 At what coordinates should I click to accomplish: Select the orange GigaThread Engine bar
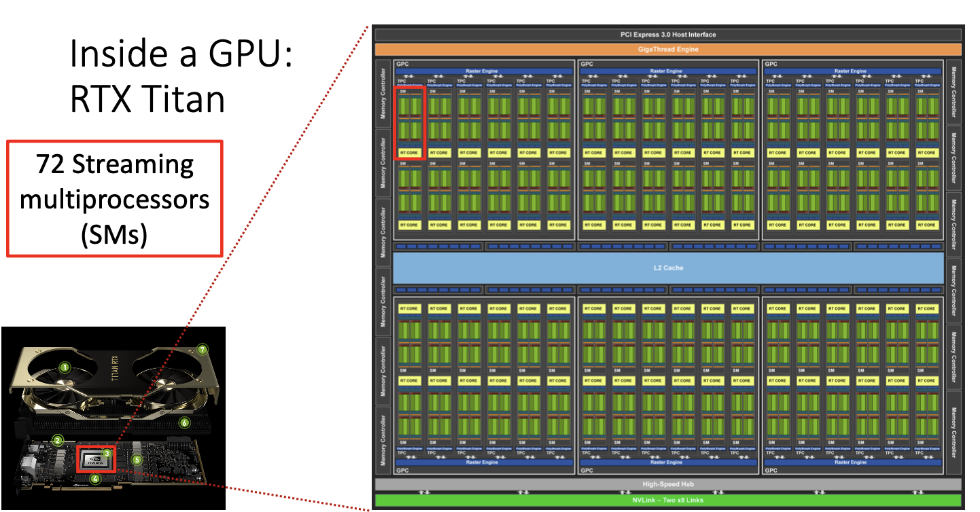tap(668, 49)
